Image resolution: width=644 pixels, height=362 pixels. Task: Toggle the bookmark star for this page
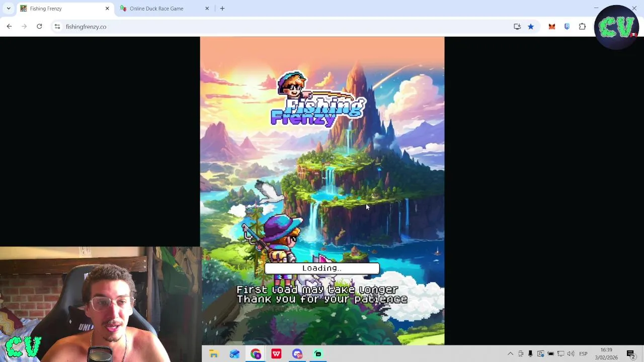pyautogui.click(x=531, y=27)
